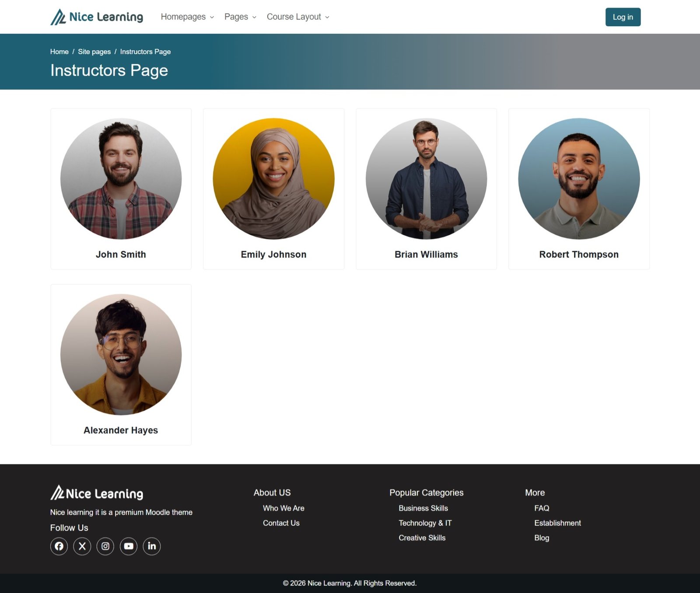Click the Nice Learning header logo

pos(97,17)
